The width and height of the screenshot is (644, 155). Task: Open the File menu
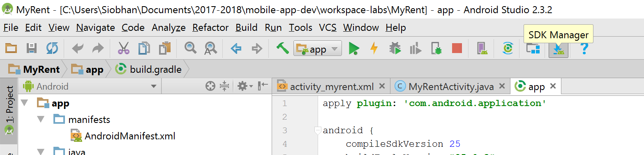(x=11, y=28)
